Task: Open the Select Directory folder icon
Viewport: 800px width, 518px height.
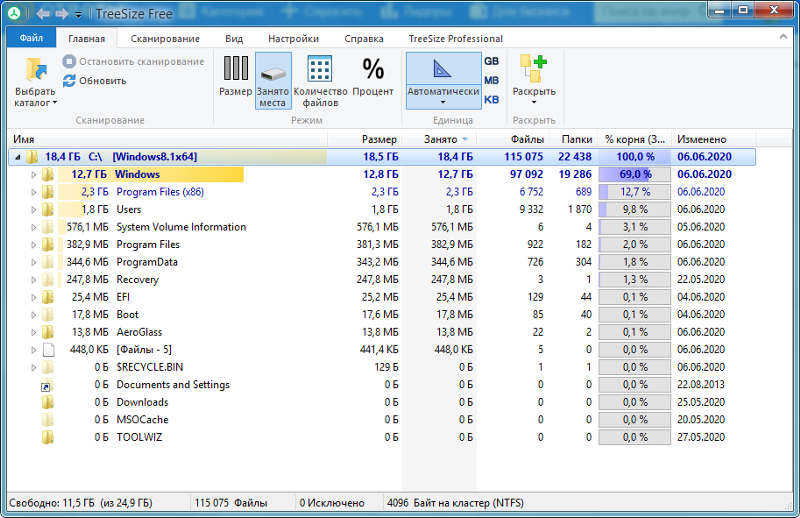Action: coord(35,70)
